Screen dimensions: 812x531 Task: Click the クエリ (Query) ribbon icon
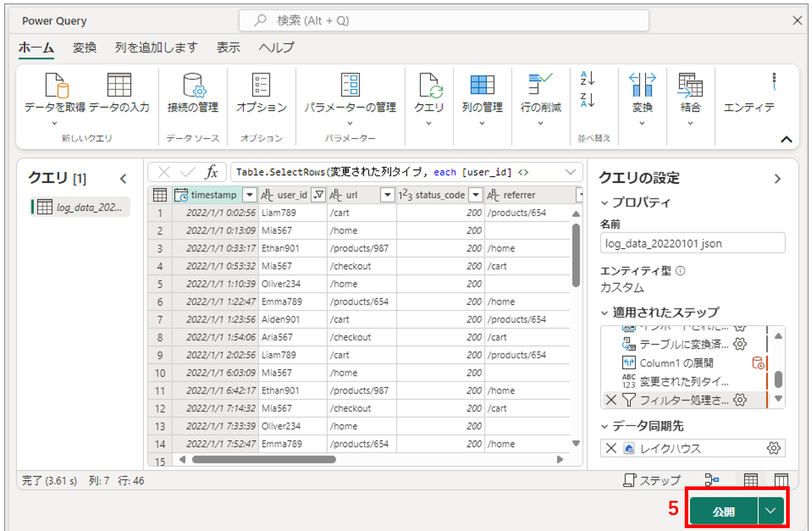pyautogui.click(x=429, y=85)
